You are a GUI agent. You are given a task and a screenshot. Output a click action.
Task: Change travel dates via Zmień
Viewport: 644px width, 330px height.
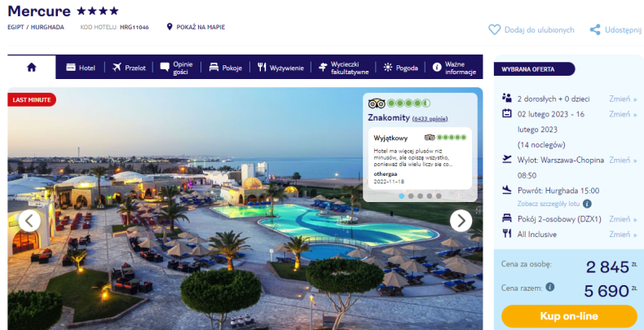(623, 114)
